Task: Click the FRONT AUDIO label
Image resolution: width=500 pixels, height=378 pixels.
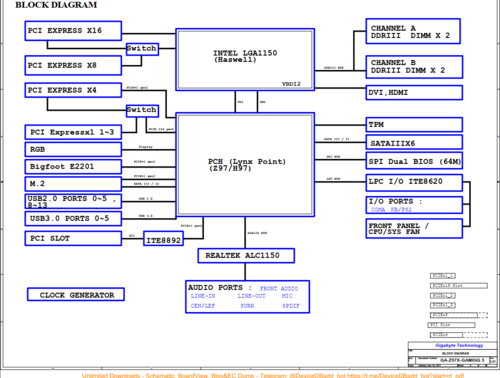Action: pos(279,289)
